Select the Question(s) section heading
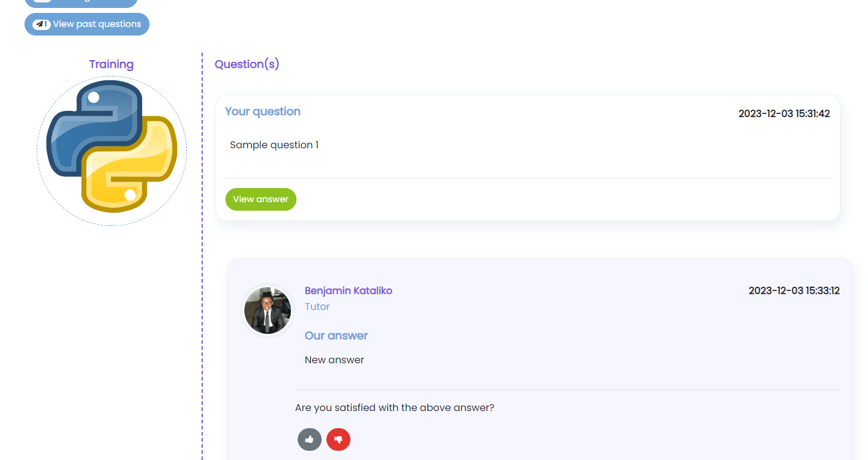Image resolution: width=868 pixels, height=460 pixels. (246, 64)
